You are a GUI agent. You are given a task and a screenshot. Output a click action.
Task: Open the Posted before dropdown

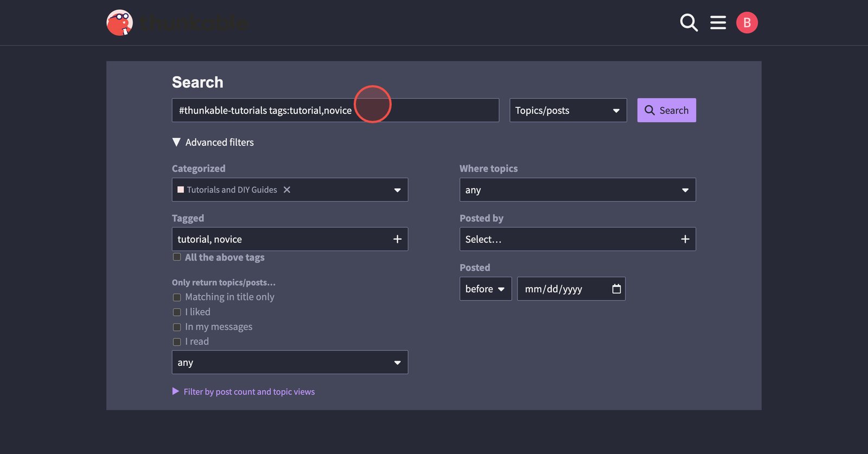click(x=485, y=289)
